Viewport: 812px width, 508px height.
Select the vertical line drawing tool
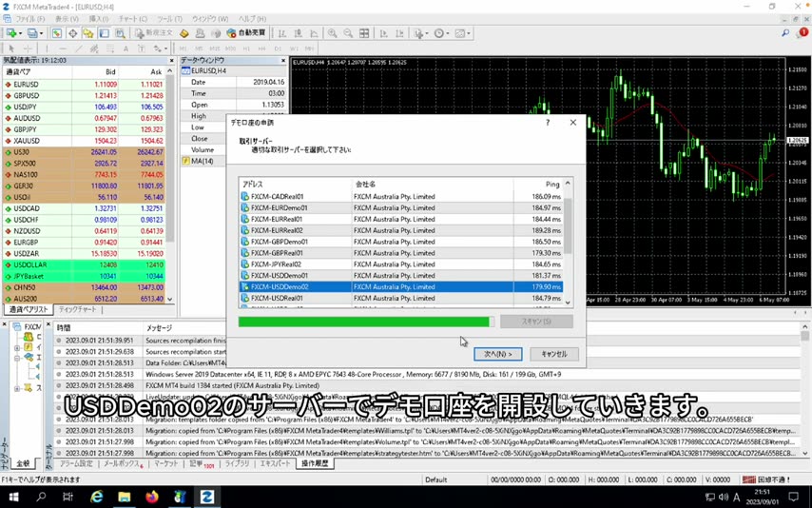(x=47, y=49)
